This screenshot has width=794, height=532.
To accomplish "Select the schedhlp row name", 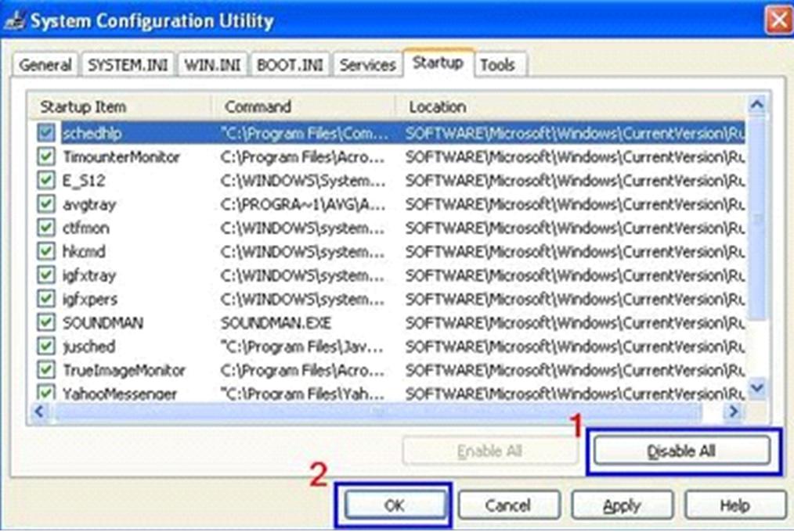I will tap(92, 133).
